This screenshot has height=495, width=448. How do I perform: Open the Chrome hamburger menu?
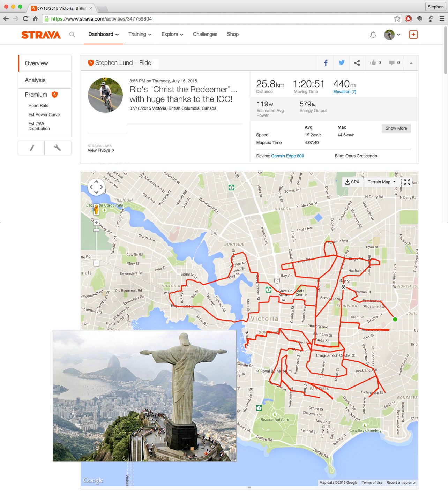[442, 19]
